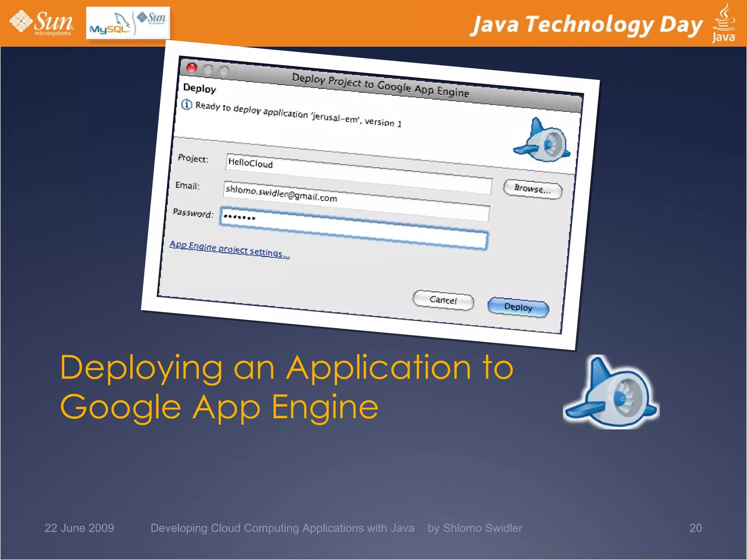Select the Password input field
This screenshot has width=747, height=560.
point(354,229)
